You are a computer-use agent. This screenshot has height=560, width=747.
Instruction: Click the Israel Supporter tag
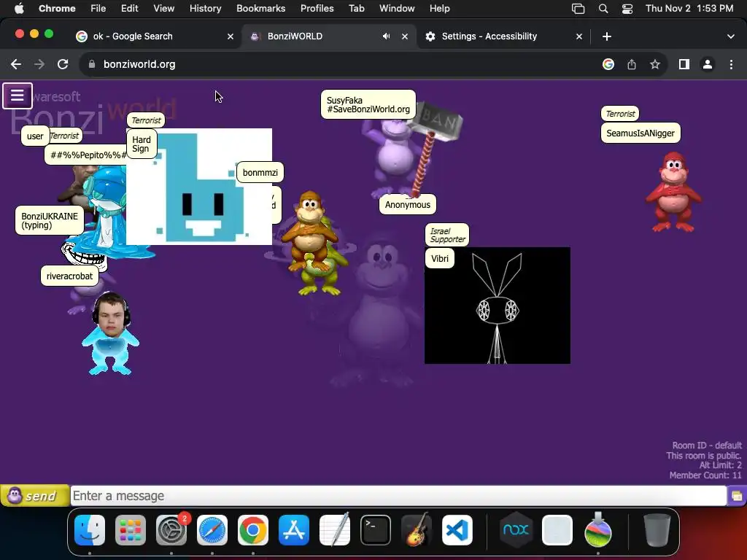pos(447,236)
